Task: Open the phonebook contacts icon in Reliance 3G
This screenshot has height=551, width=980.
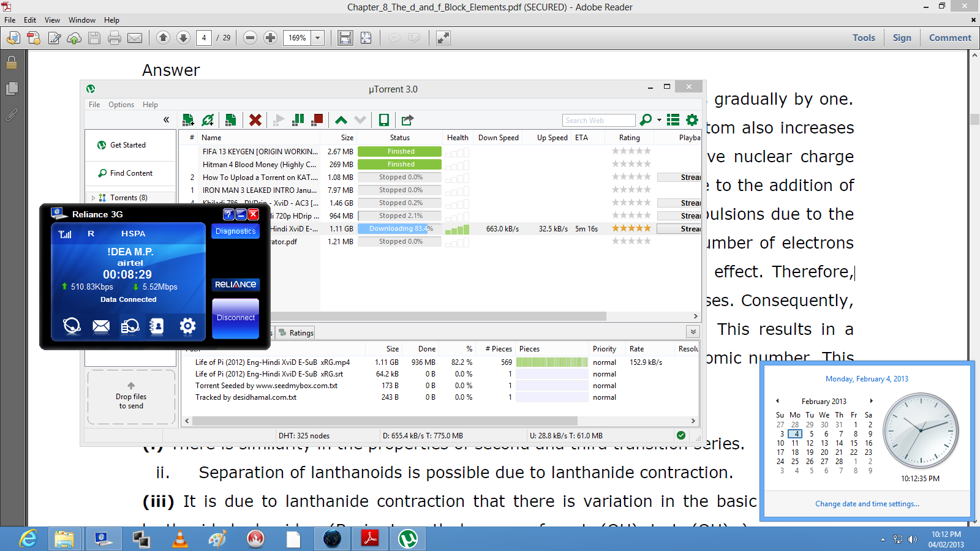Action: (x=157, y=326)
